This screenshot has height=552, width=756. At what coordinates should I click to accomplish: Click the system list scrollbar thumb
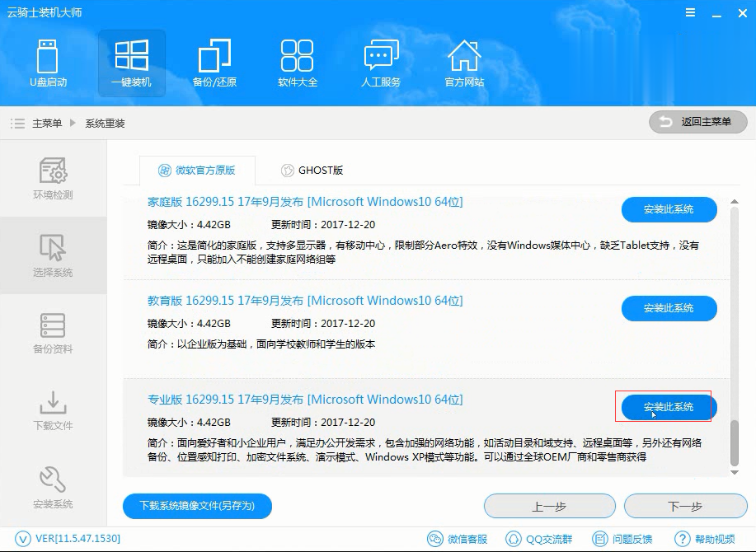pos(735,443)
